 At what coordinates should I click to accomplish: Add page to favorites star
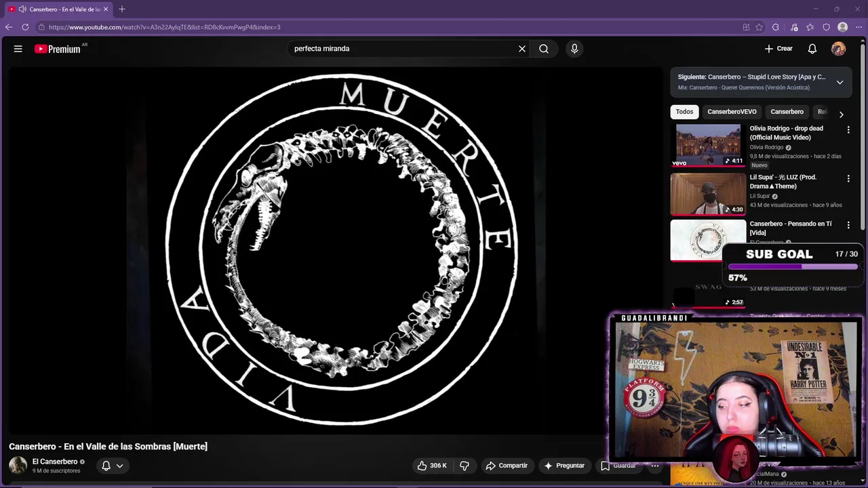click(759, 27)
